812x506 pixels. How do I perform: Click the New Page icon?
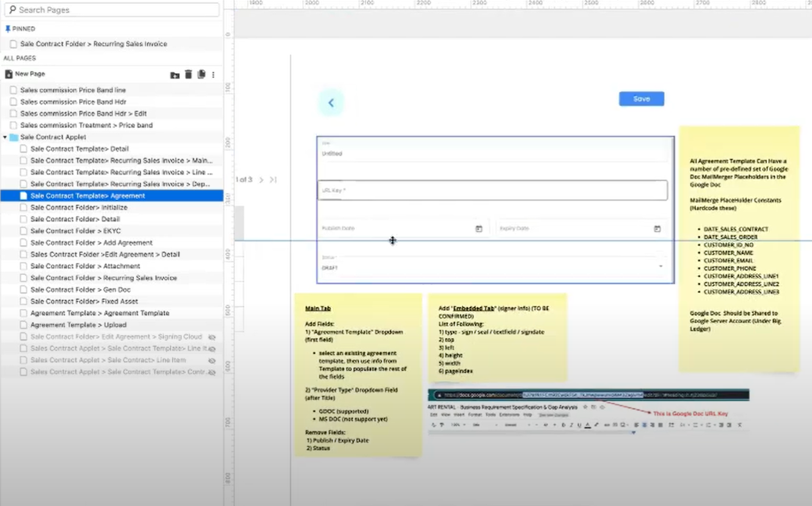8,74
